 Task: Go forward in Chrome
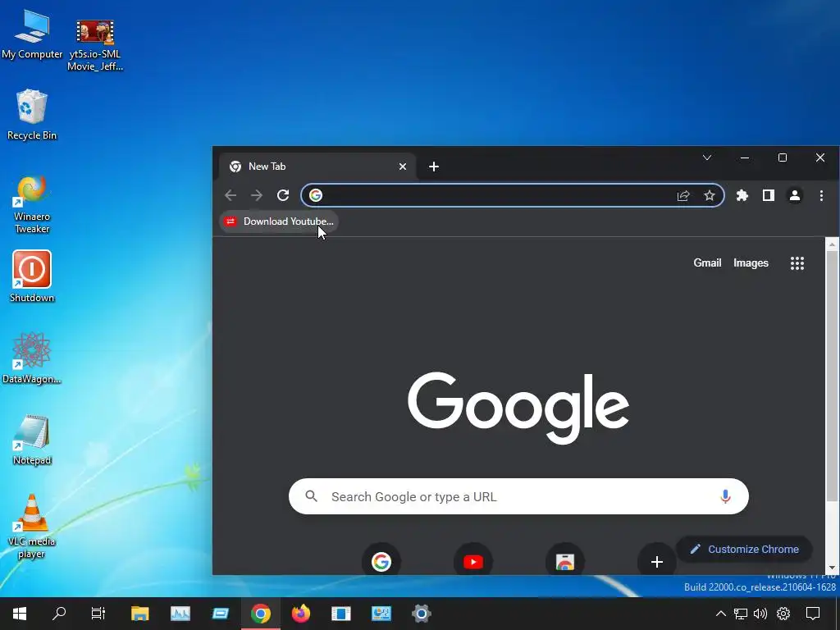point(257,195)
